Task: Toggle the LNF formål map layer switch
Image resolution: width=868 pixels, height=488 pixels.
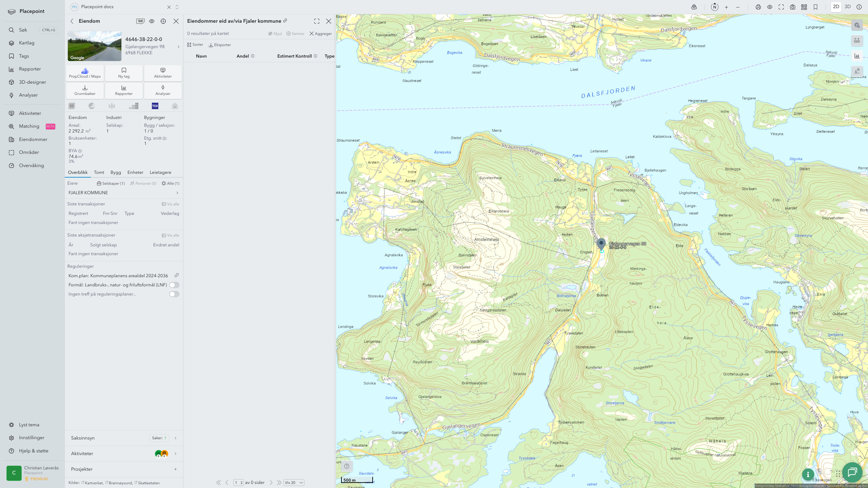Action: (174, 285)
